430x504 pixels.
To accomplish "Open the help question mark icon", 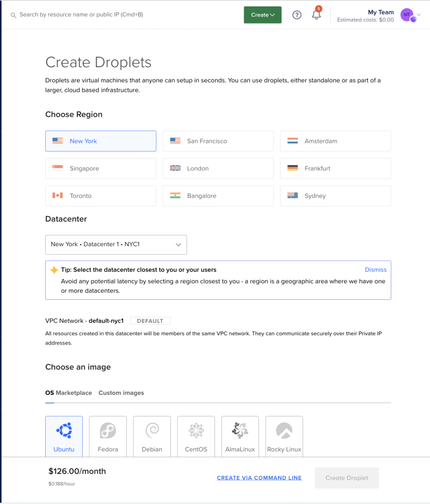I will tap(297, 15).
